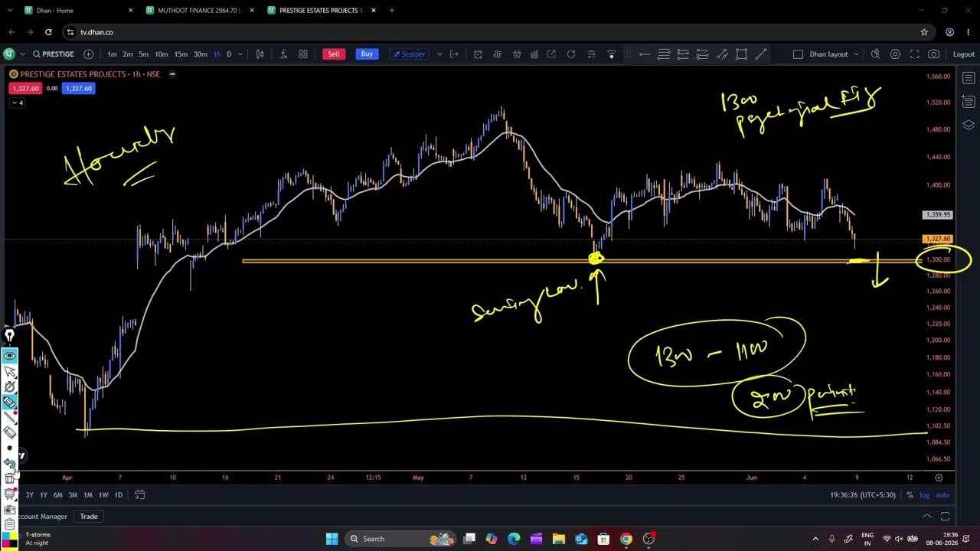
Task: Toggle the eye visibility icon in annotation toolbar
Action: coord(10,356)
